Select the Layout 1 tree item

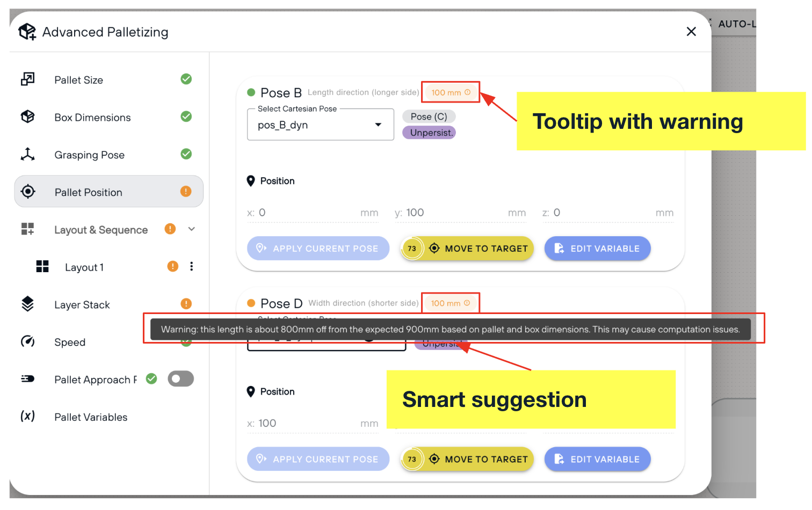pos(84,267)
